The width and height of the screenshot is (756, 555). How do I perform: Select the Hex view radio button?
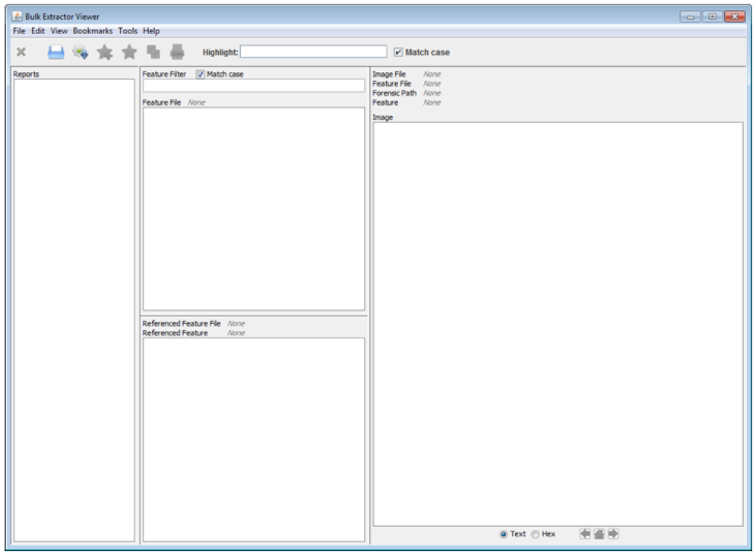535,534
